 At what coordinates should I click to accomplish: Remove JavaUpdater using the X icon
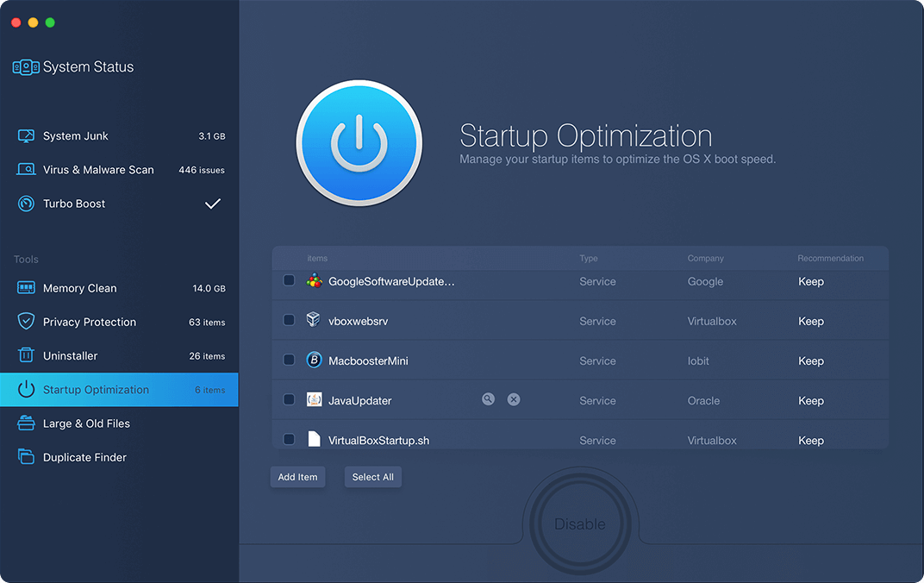[514, 398]
